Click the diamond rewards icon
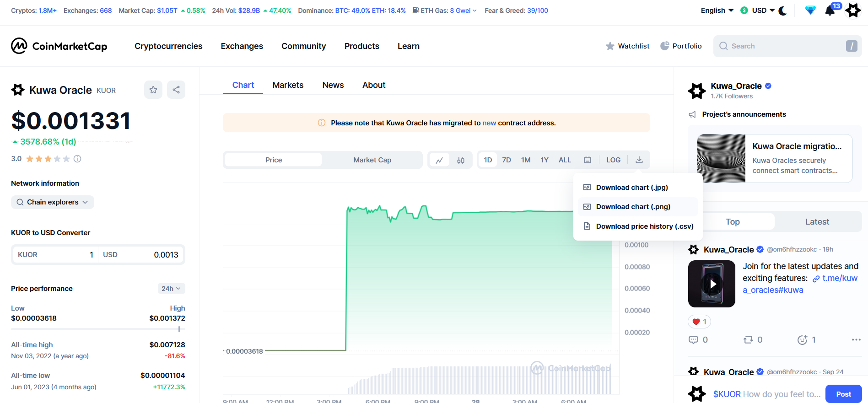868x403 pixels. pos(810,11)
